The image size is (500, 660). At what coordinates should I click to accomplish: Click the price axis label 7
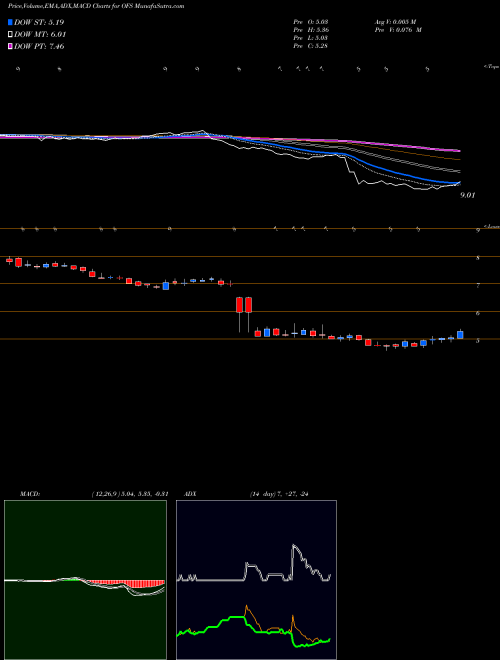pyautogui.click(x=478, y=286)
